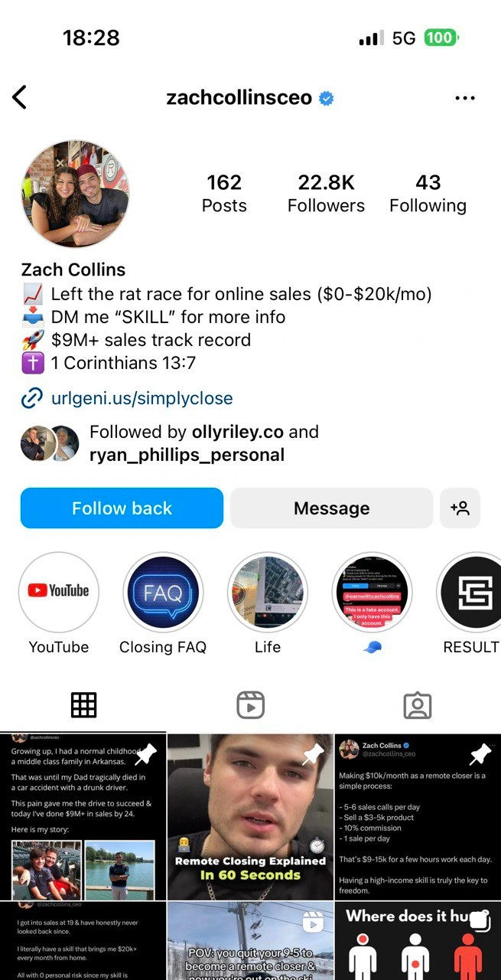The height and width of the screenshot is (980, 501).
Task: Tap the Follow back button
Action: [122, 508]
